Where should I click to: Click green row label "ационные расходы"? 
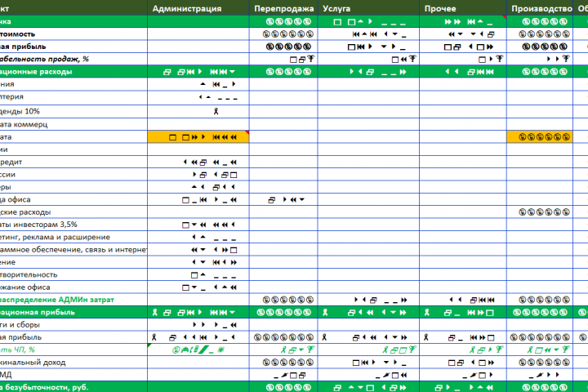pos(36,72)
